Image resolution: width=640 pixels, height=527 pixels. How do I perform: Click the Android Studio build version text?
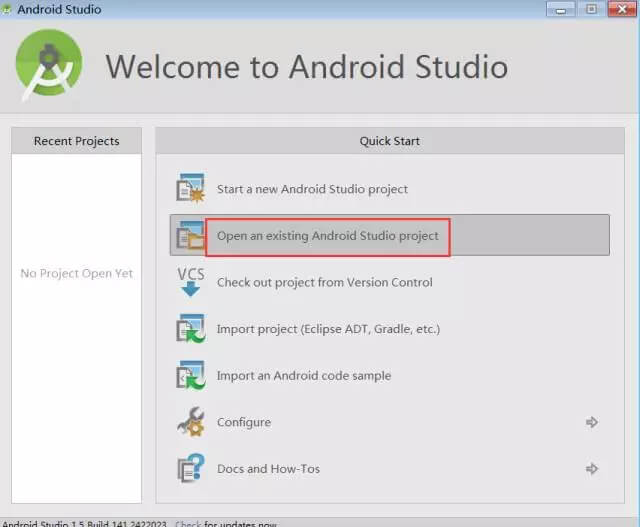coord(84,523)
